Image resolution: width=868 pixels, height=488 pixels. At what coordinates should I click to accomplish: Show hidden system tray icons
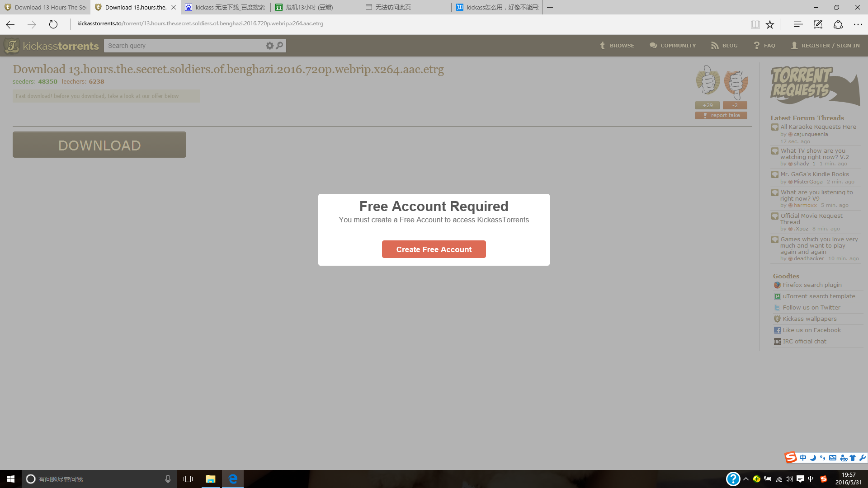pos(746,479)
